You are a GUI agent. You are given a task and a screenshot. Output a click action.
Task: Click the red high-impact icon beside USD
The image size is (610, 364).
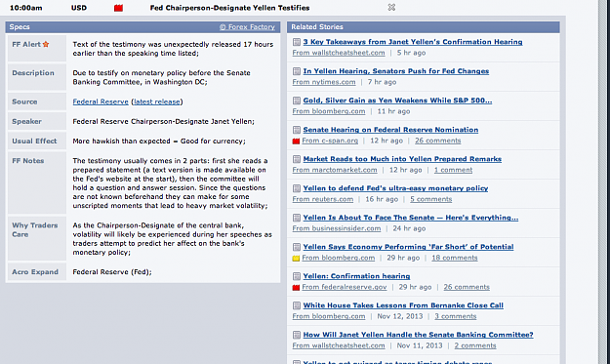(x=118, y=8)
